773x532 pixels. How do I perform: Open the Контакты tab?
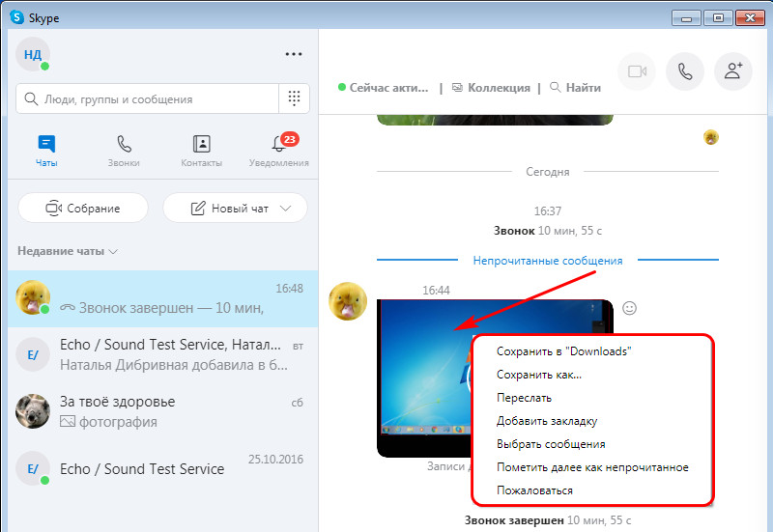coord(201,152)
